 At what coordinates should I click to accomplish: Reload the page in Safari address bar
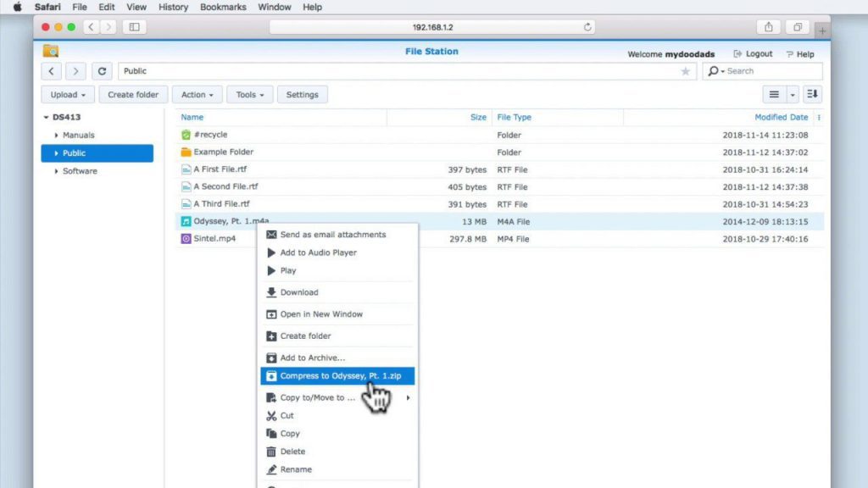pos(587,26)
